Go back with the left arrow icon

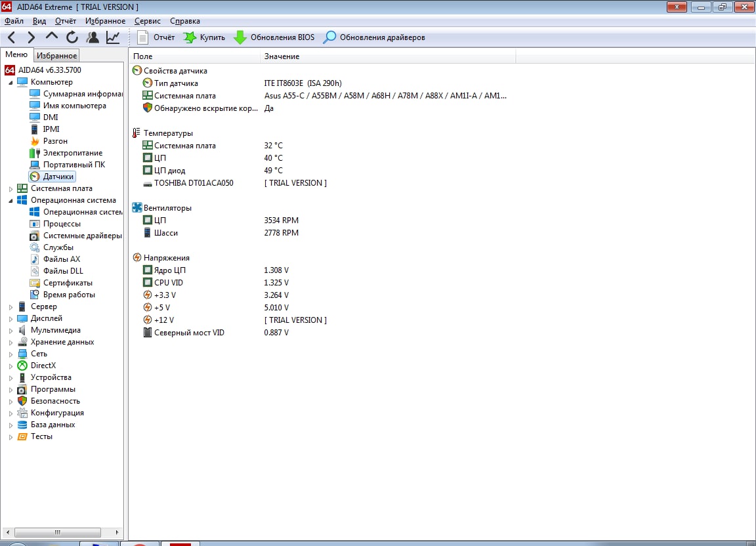12,37
